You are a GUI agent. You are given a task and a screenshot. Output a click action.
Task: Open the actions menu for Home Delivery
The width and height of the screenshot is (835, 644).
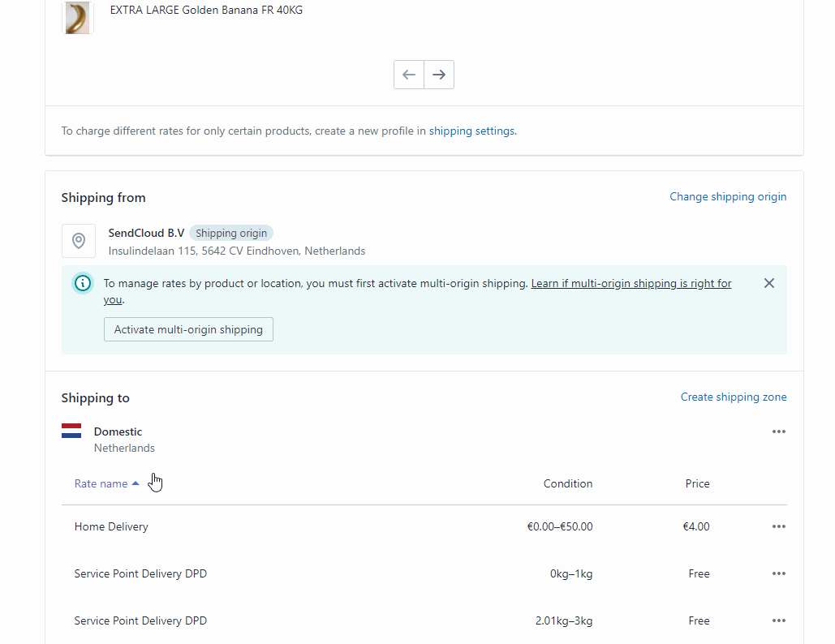(778, 526)
